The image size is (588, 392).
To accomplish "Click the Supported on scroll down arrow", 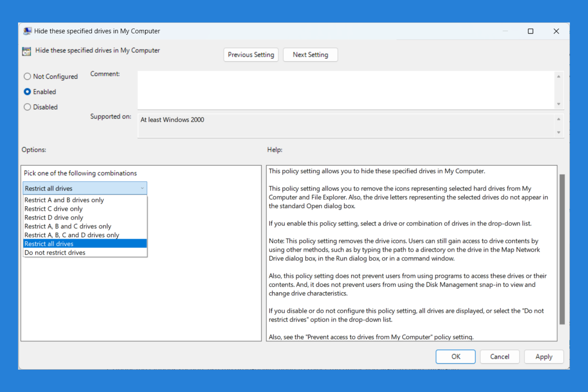I will [x=559, y=132].
